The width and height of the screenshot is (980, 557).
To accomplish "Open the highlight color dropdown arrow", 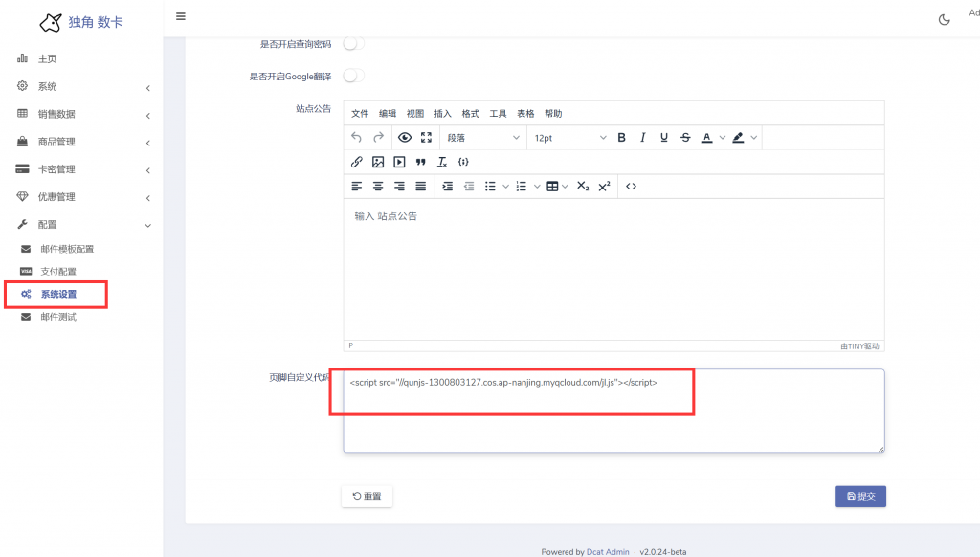I will (x=754, y=138).
